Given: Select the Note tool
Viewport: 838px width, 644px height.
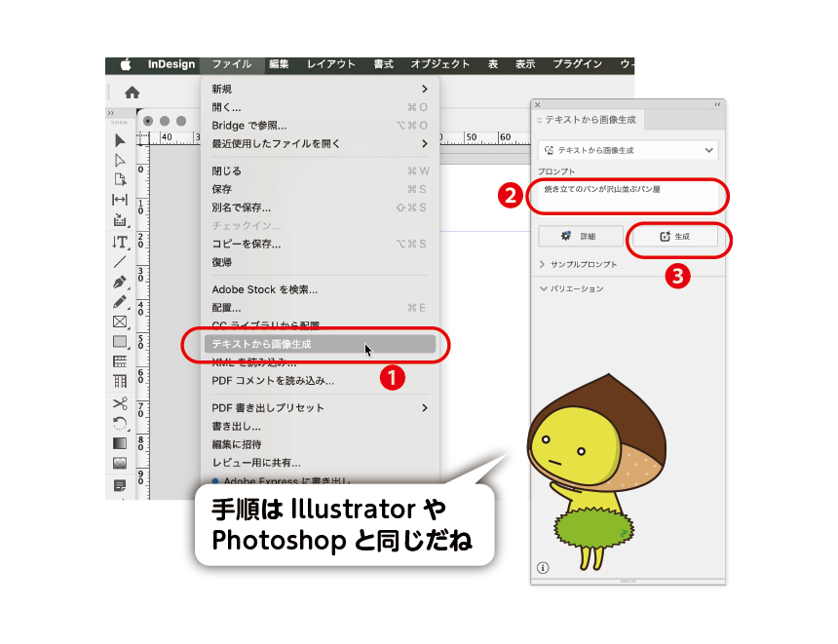Looking at the screenshot, I should pyautogui.click(x=120, y=485).
